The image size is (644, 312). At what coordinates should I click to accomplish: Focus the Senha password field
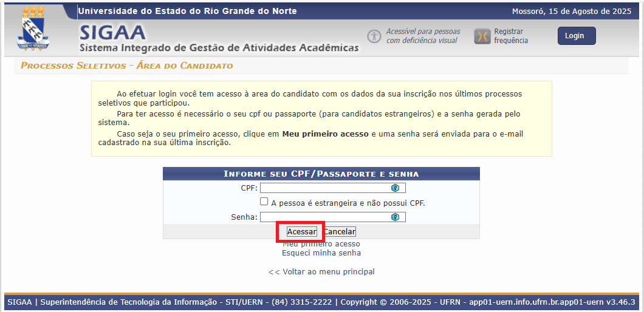325,217
